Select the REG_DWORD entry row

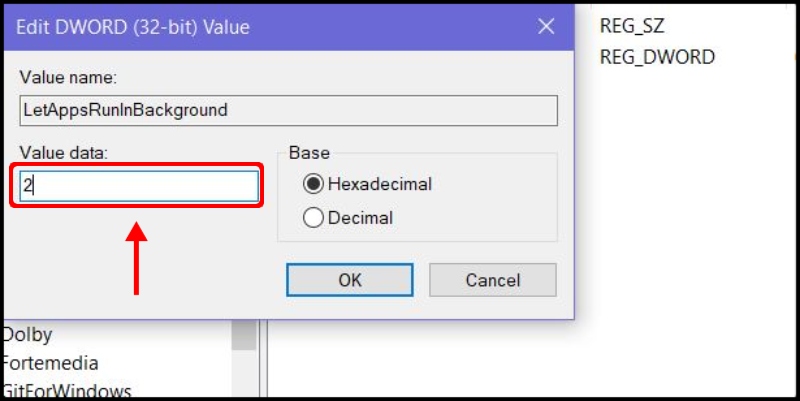coord(657,57)
